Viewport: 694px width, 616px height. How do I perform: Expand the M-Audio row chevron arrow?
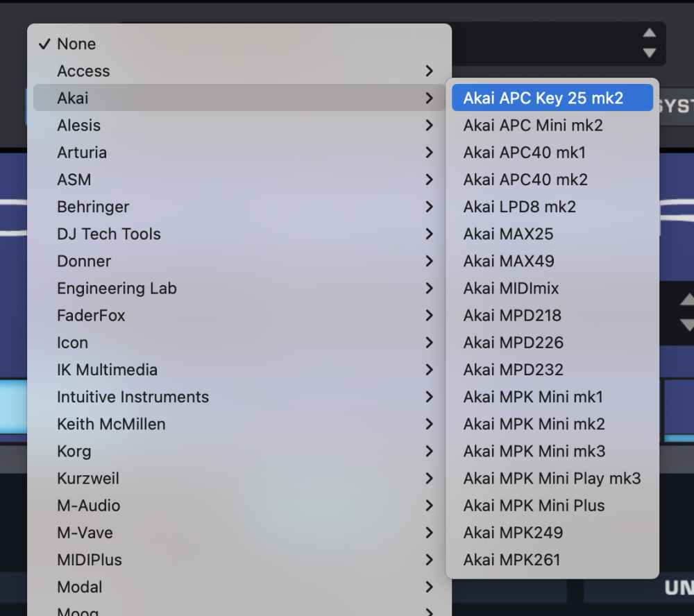point(429,506)
